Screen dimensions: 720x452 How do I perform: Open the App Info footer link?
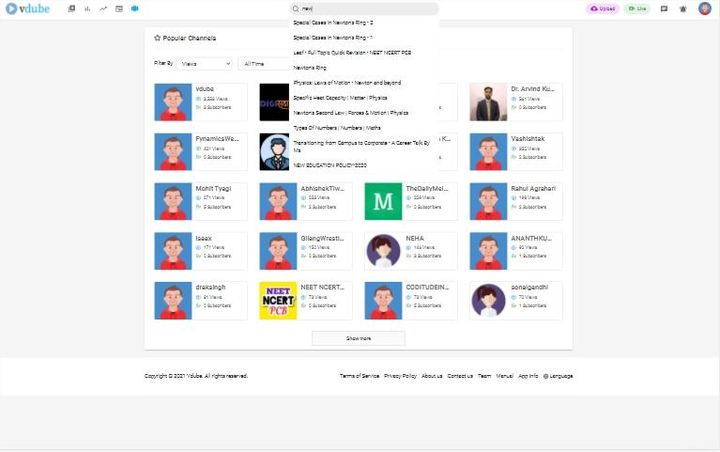[x=528, y=376]
